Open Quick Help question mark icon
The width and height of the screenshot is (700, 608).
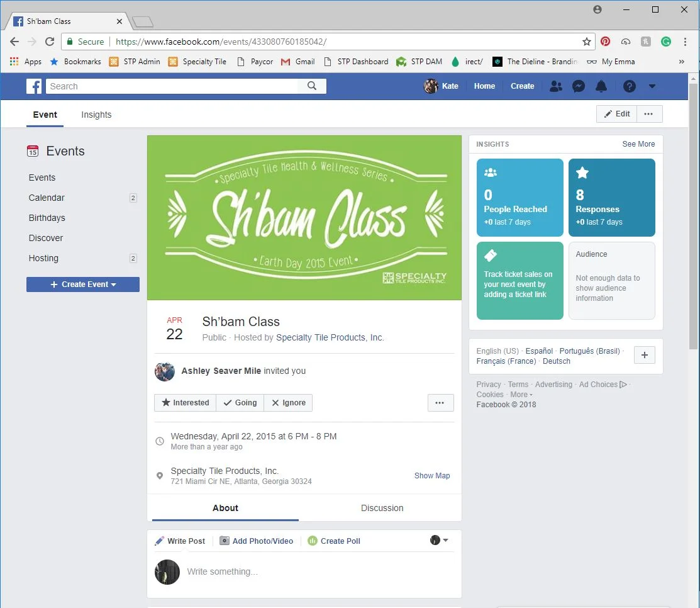click(x=630, y=86)
